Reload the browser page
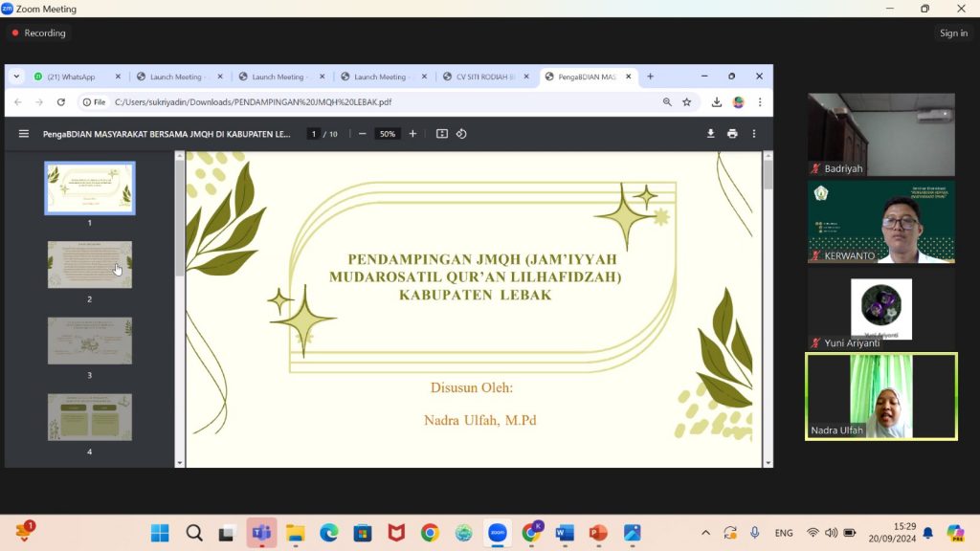This screenshot has width=980, height=551. coord(60,102)
